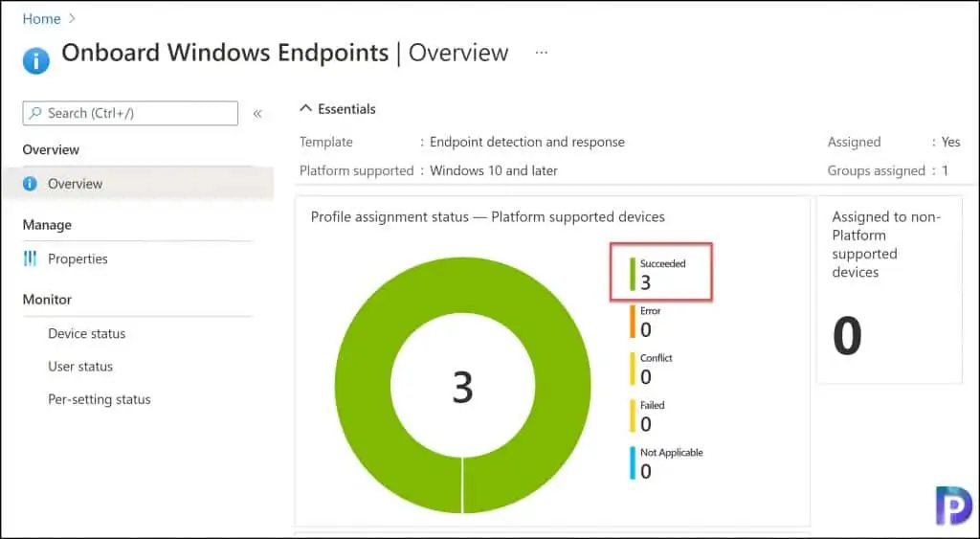This screenshot has height=539, width=980.
Task: Click the Succeeded legend entry
Action: [x=661, y=273]
